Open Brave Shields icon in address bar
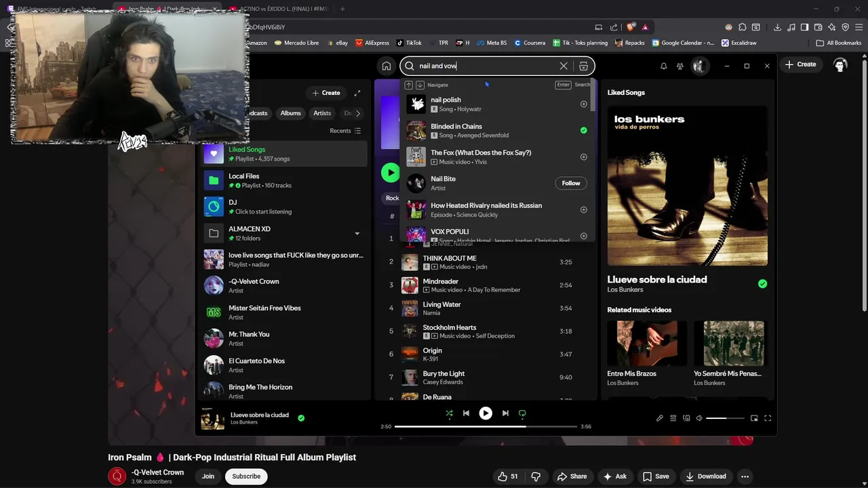 coord(631,27)
